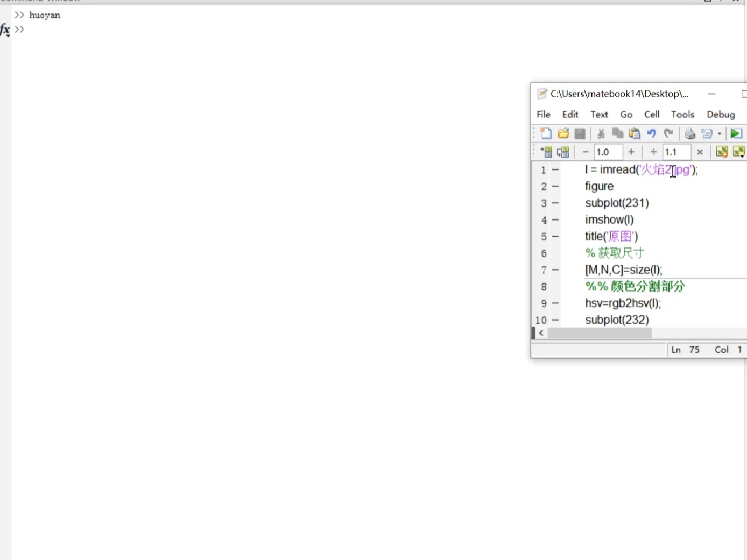Open the Debug menu
The height and width of the screenshot is (560, 747).
click(x=721, y=114)
